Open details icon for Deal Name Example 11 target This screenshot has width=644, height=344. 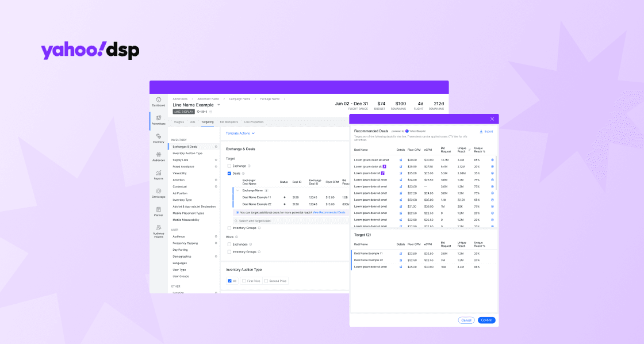(400, 254)
